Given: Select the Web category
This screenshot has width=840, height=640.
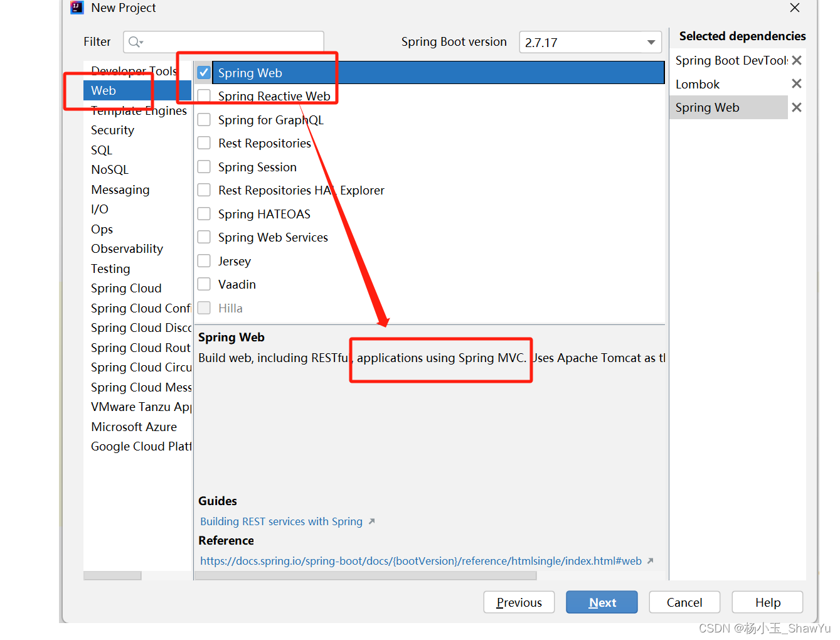Looking at the screenshot, I should coord(137,90).
